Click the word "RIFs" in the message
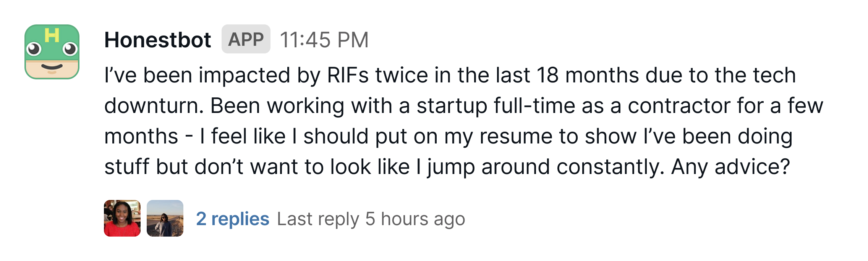Image resolution: width=868 pixels, height=261 pixels. 348,75
